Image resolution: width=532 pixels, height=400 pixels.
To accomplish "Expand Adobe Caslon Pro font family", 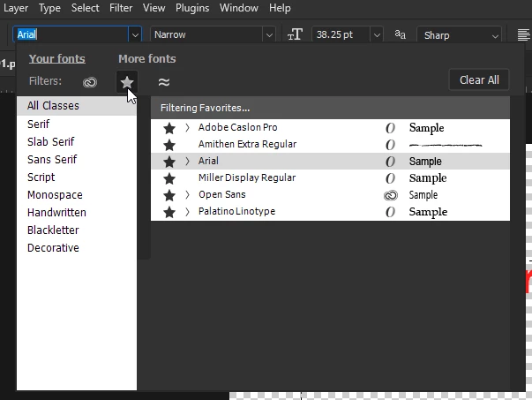I will point(187,128).
